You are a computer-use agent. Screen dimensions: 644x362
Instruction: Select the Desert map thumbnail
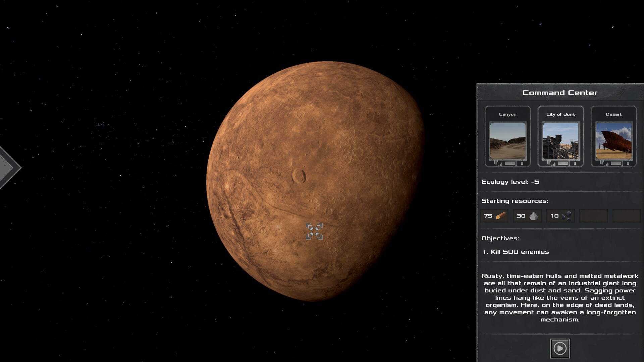pos(613,141)
